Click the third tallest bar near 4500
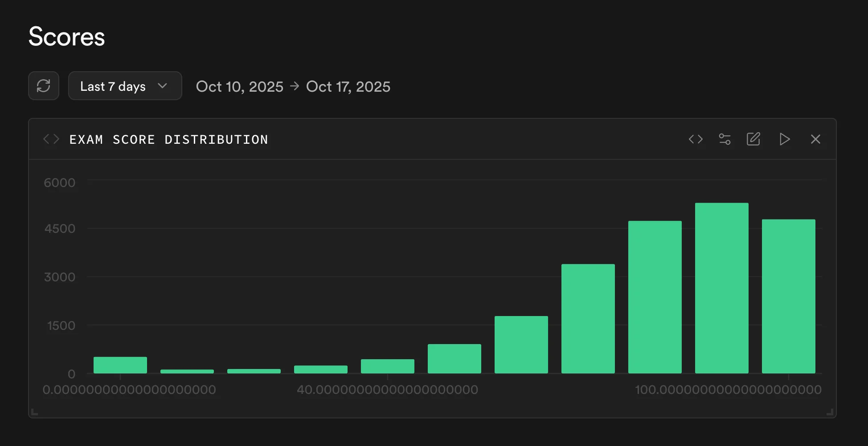 (655, 297)
